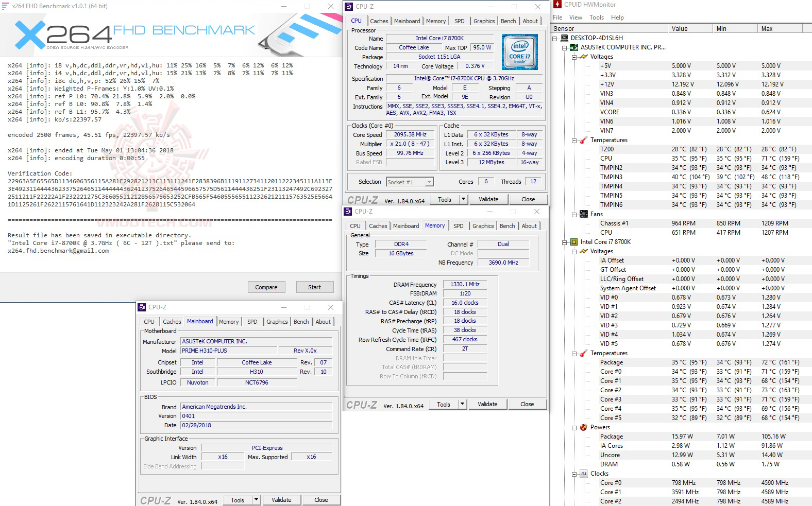Click the Min column header
The height and width of the screenshot is (506, 812).
click(x=735, y=29)
